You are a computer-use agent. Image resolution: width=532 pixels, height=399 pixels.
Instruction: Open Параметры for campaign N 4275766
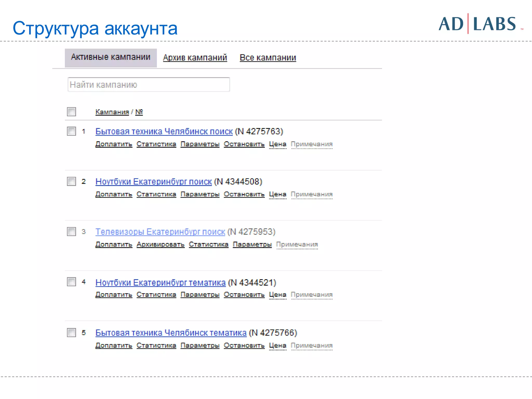200,345
